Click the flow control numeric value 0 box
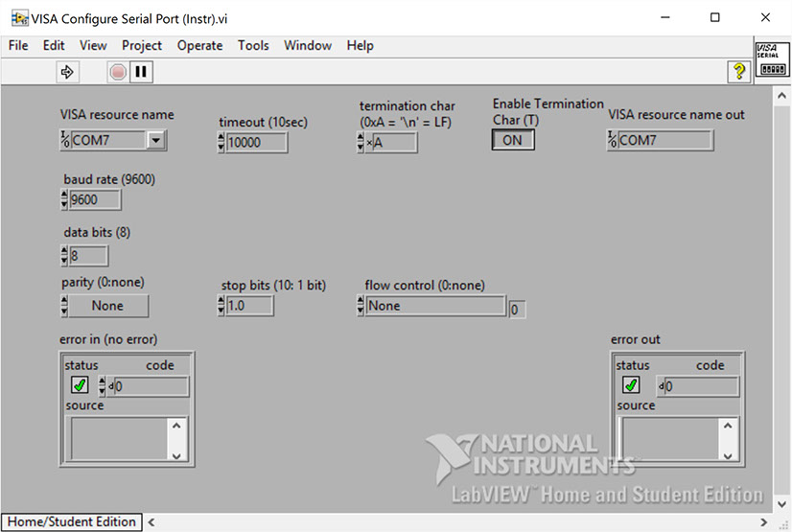This screenshot has height=532, width=792. point(517,310)
